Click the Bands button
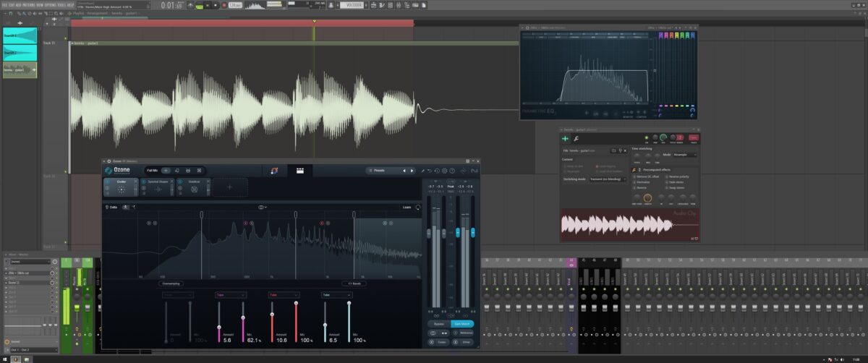The width and height of the screenshot is (868, 363). click(x=354, y=283)
